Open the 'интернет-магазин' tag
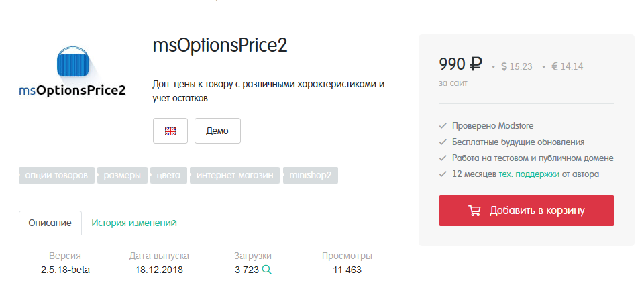The width and height of the screenshot is (644, 281). [x=234, y=176]
